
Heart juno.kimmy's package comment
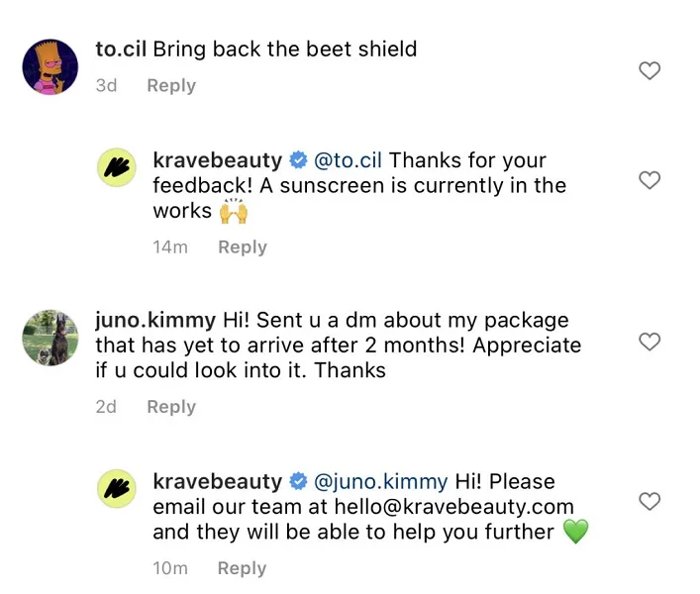pos(650,342)
